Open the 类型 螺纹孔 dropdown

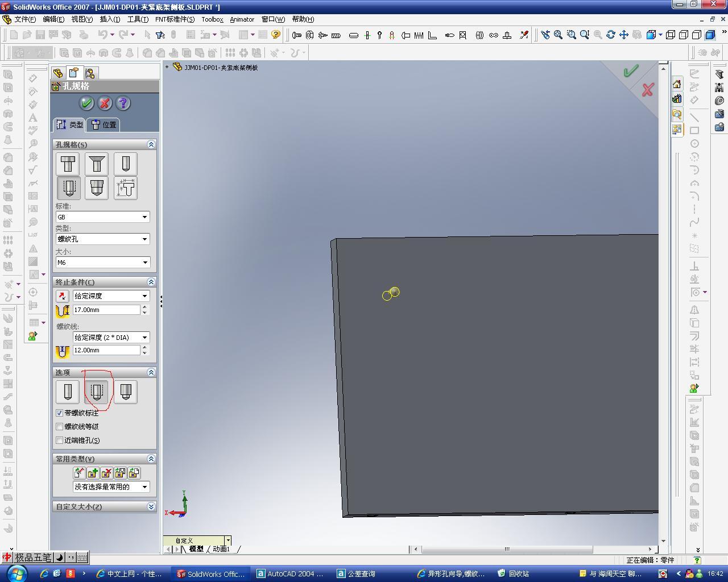(x=103, y=239)
